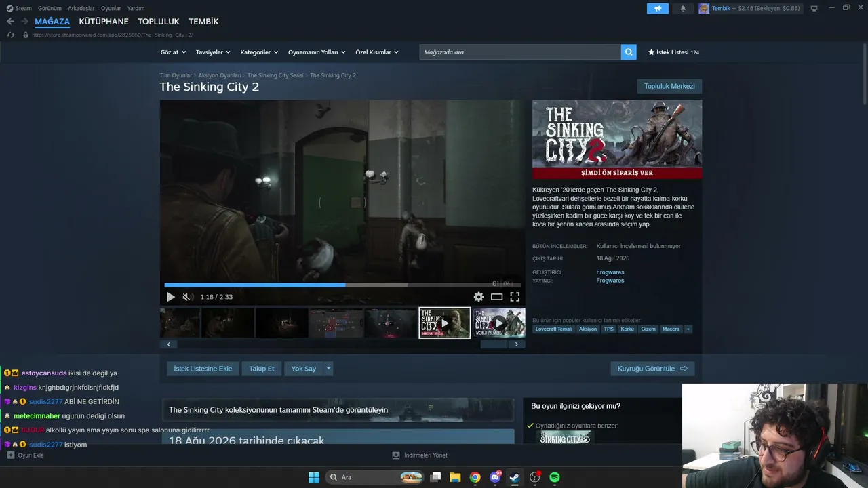The image size is (868, 488).
Task: Click the 'Takip Et' follow button
Action: pos(262,369)
